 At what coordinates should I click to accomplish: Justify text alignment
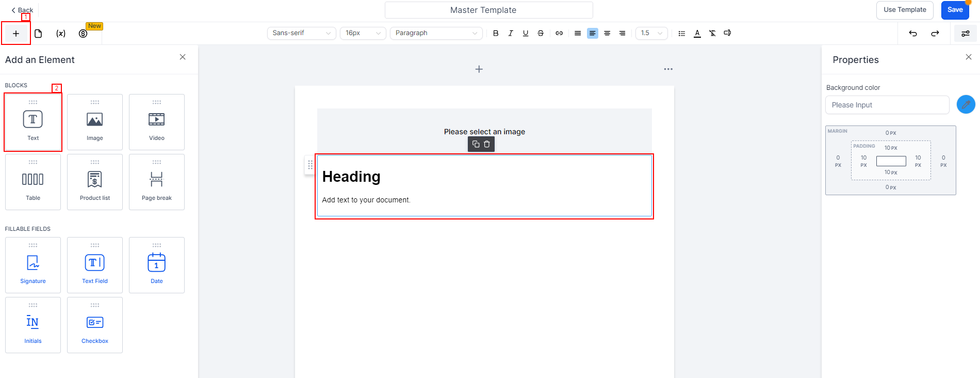(x=578, y=33)
